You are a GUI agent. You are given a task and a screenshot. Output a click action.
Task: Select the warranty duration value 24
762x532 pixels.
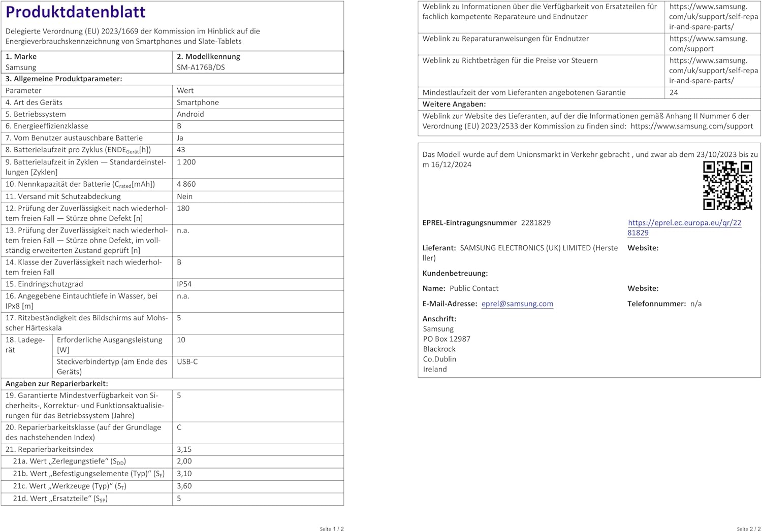click(x=674, y=93)
